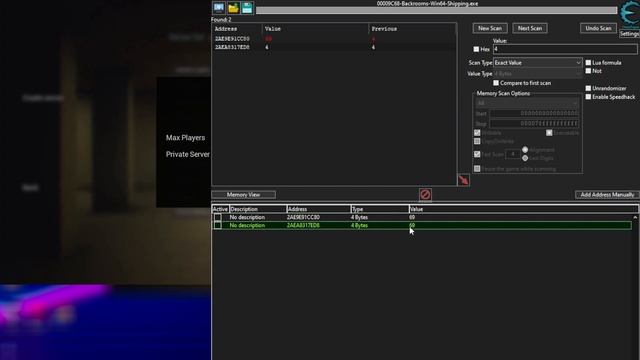Viewport: 640px width, 360px height.
Task: Click the open folder toolbar icon
Action: (233, 8)
